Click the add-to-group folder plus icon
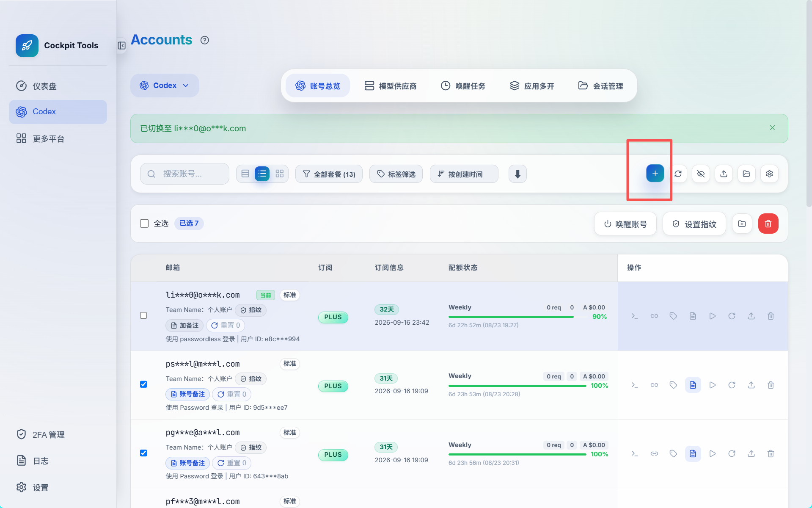Viewport: 812px width, 508px height. coord(742,224)
